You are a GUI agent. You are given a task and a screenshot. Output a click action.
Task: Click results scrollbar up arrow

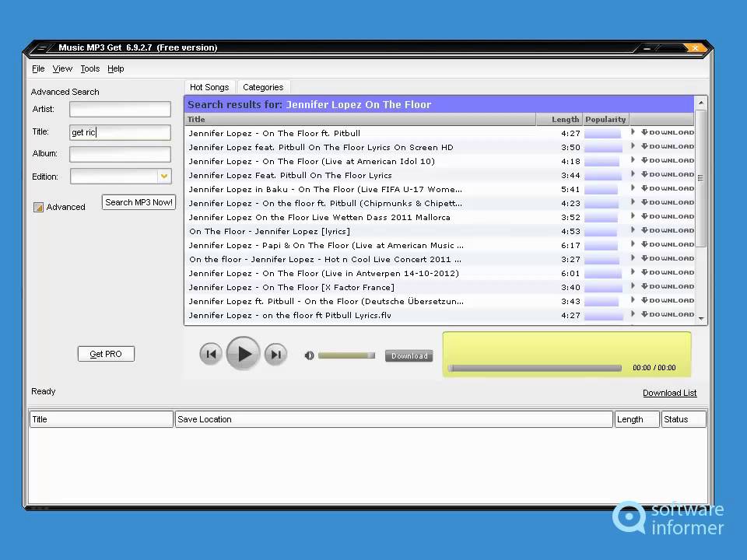(701, 103)
